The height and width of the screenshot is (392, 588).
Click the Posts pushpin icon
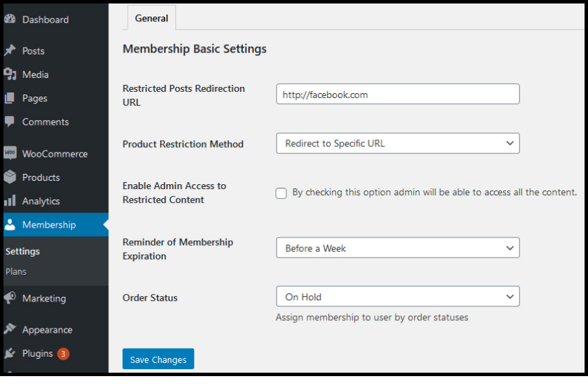[x=10, y=50]
